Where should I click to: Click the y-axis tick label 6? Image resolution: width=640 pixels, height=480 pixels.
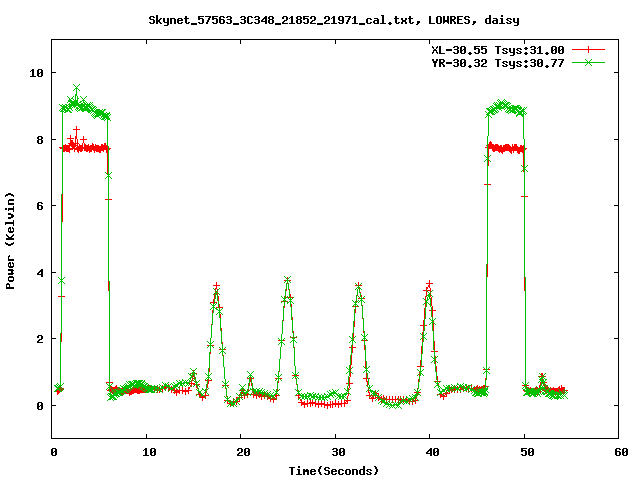39,206
